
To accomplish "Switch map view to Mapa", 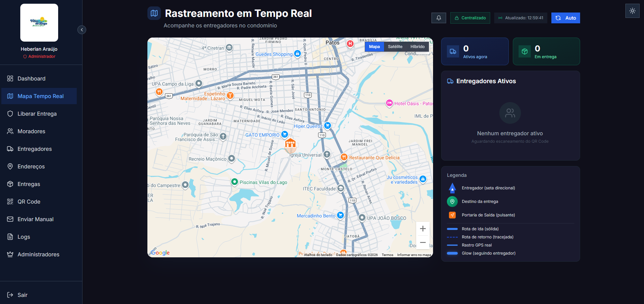I will 374,47.
